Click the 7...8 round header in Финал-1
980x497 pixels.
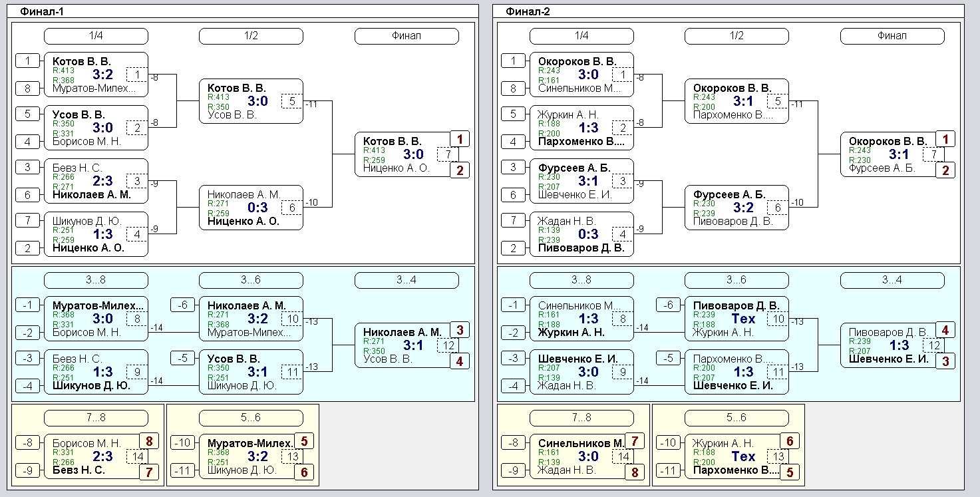[x=96, y=418]
